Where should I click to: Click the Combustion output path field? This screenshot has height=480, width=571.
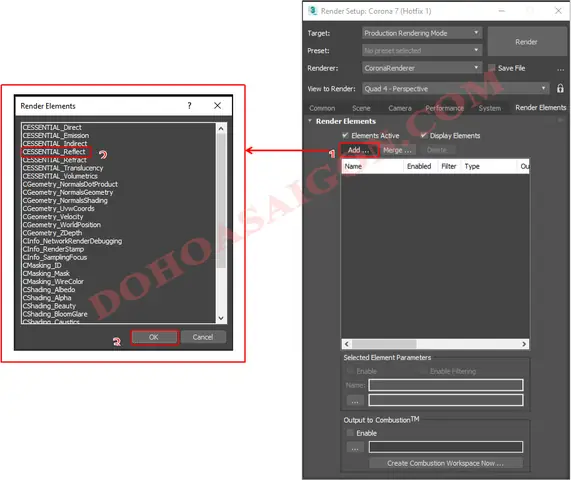[x=446, y=447]
